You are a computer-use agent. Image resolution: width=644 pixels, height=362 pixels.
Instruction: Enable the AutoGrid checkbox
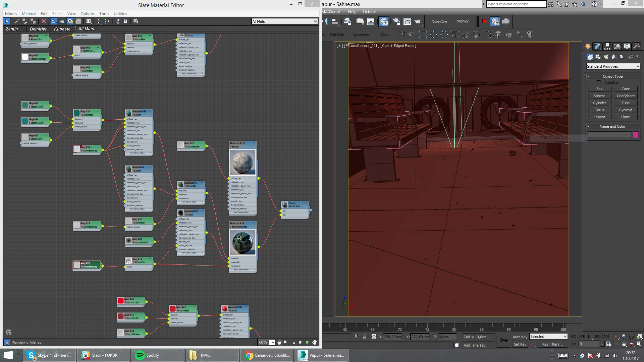599,82
